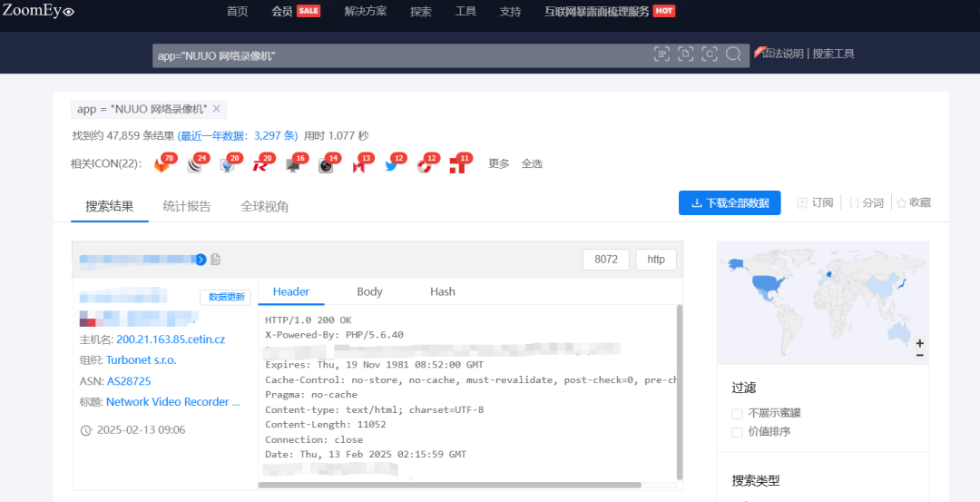Zoom out the map with minus icon

tap(920, 355)
